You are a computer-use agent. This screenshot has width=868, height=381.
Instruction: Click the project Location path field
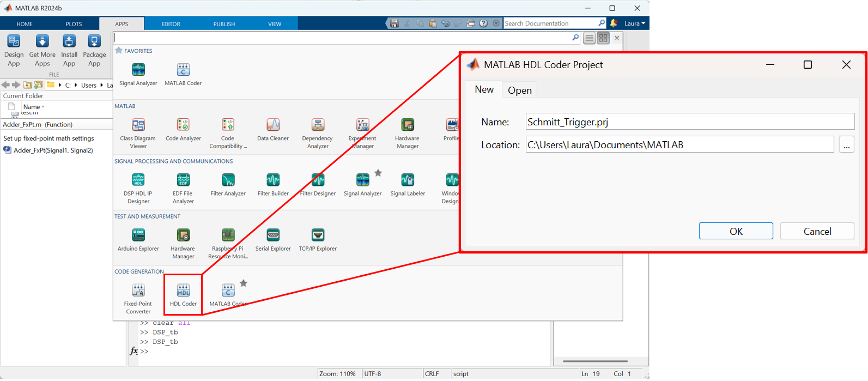click(679, 144)
